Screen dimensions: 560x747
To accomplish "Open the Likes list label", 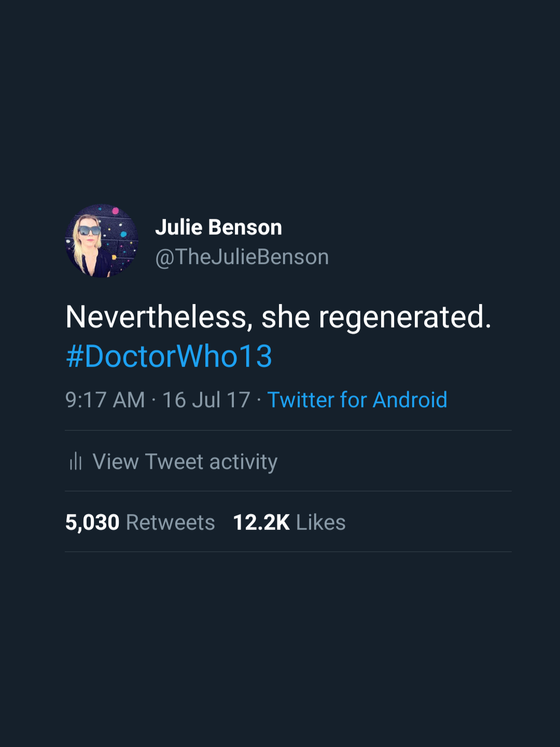I will (320, 522).
